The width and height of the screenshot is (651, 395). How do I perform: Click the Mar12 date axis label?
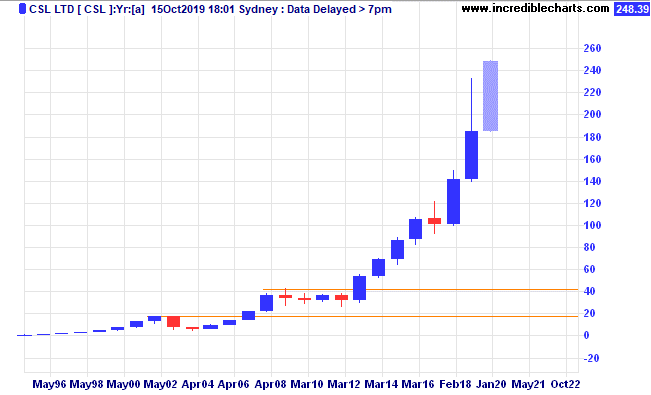click(344, 384)
